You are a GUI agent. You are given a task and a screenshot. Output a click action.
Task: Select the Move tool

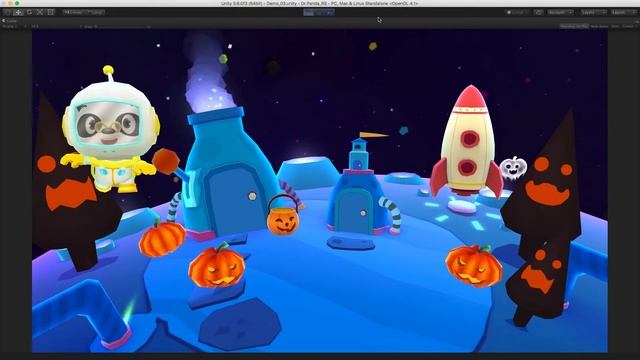18,12
